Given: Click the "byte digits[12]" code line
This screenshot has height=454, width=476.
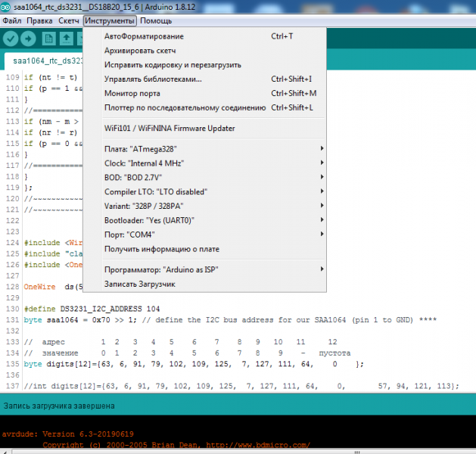Looking at the screenshot, I should tap(194, 364).
